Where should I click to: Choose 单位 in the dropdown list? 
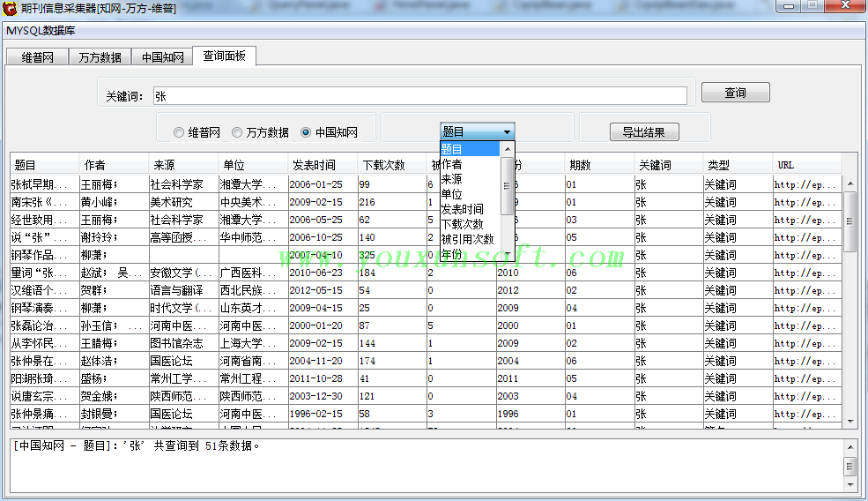click(x=470, y=194)
